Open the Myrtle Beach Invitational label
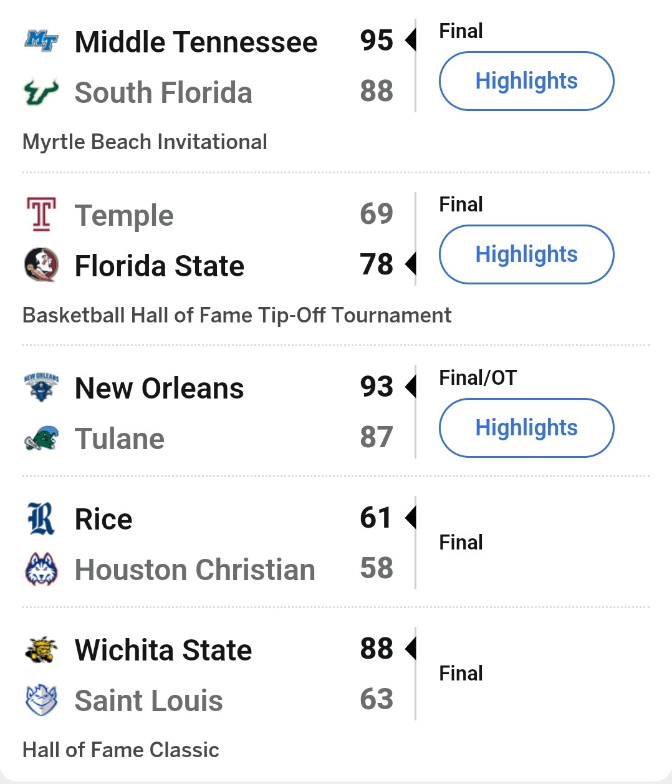Image resolution: width=672 pixels, height=784 pixels. click(x=145, y=142)
